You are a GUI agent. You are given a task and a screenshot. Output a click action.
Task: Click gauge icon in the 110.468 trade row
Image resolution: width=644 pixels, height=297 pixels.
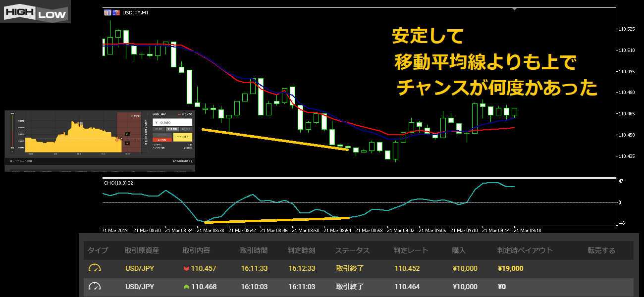pos(94,287)
